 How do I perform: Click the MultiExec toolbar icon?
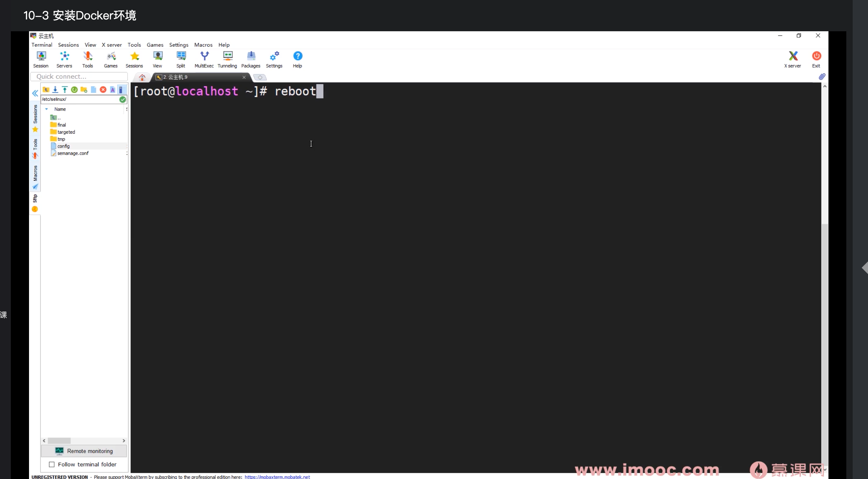[204, 59]
